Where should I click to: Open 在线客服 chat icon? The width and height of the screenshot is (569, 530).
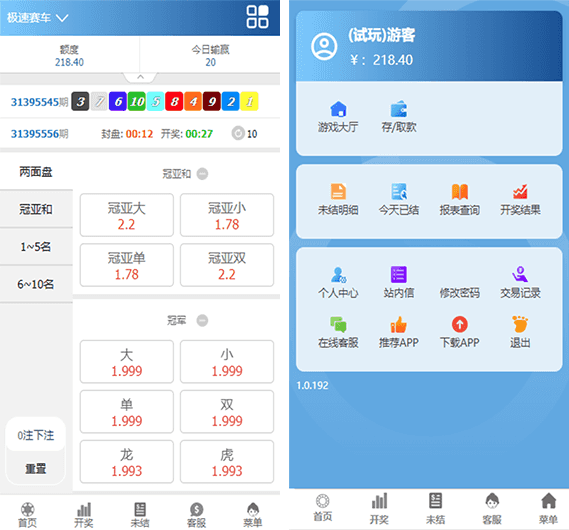[x=338, y=324]
